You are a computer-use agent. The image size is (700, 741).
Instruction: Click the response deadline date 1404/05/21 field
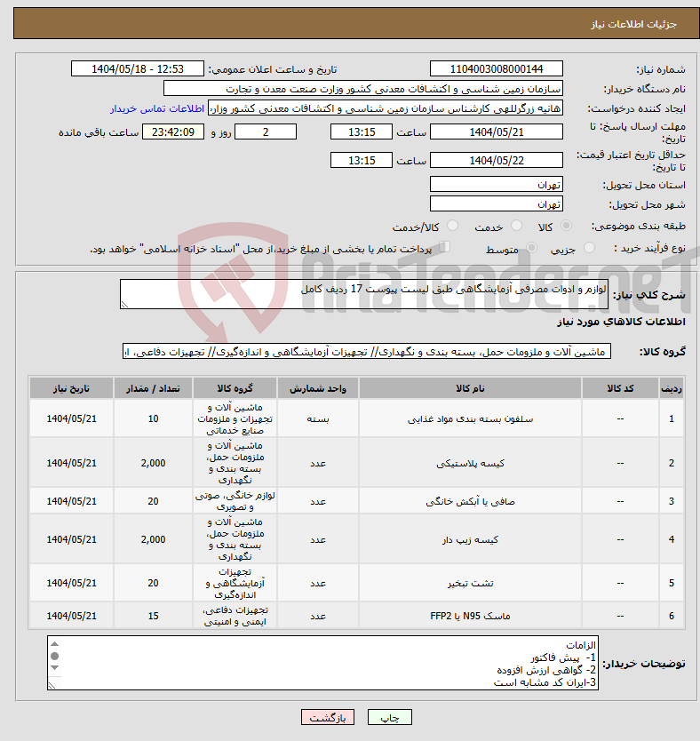[x=497, y=131]
